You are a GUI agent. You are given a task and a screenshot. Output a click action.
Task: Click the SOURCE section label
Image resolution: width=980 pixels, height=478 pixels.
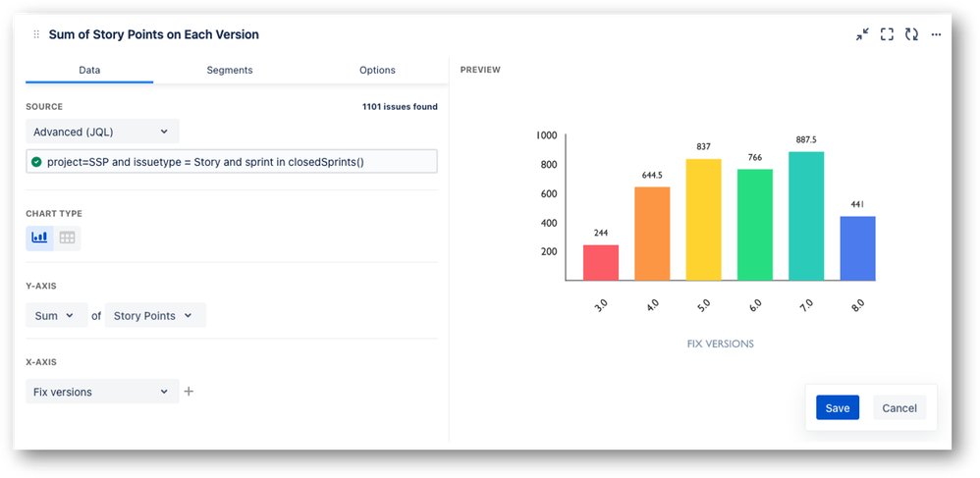click(44, 107)
